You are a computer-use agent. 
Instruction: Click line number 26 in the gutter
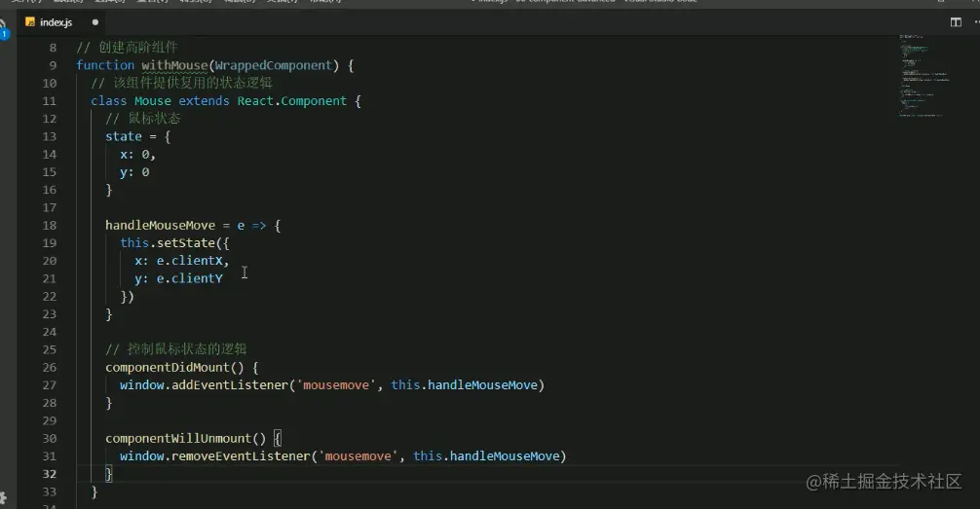point(50,368)
